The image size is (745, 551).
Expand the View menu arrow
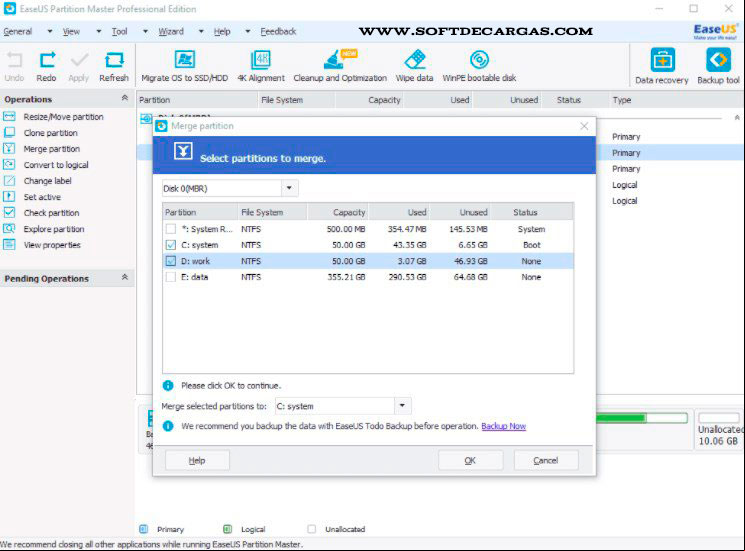(x=99, y=31)
